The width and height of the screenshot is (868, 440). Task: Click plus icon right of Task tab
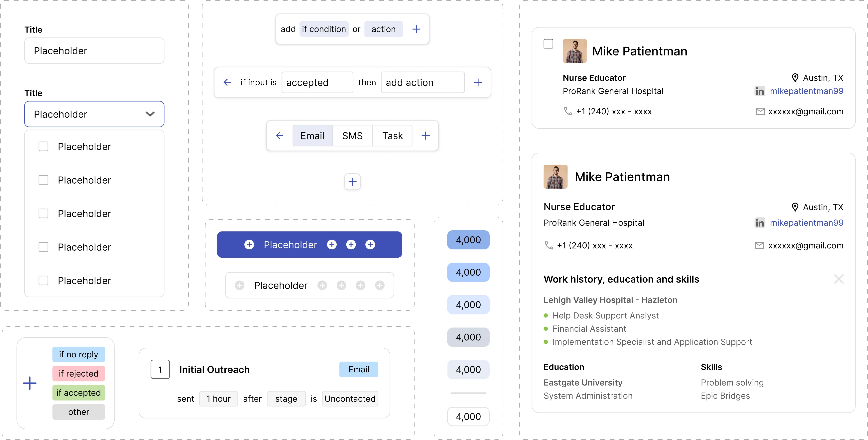[x=426, y=136]
